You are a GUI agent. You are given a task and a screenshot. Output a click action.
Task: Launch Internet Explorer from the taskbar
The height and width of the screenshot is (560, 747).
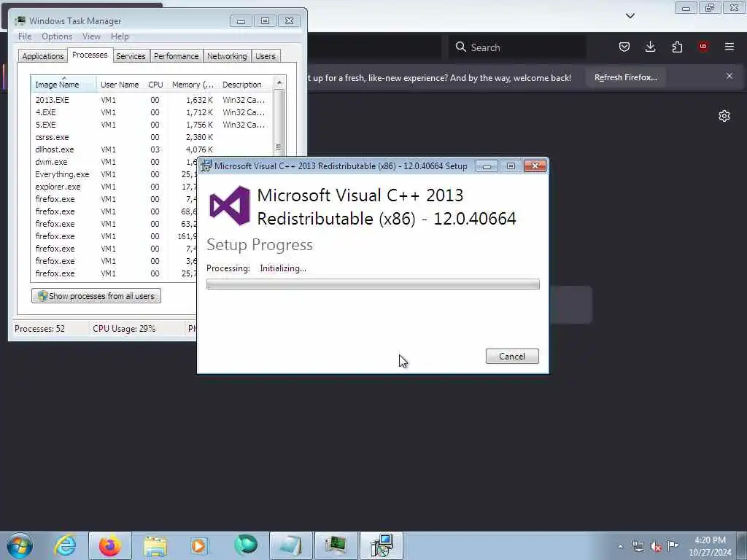click(x=65, y=545)
